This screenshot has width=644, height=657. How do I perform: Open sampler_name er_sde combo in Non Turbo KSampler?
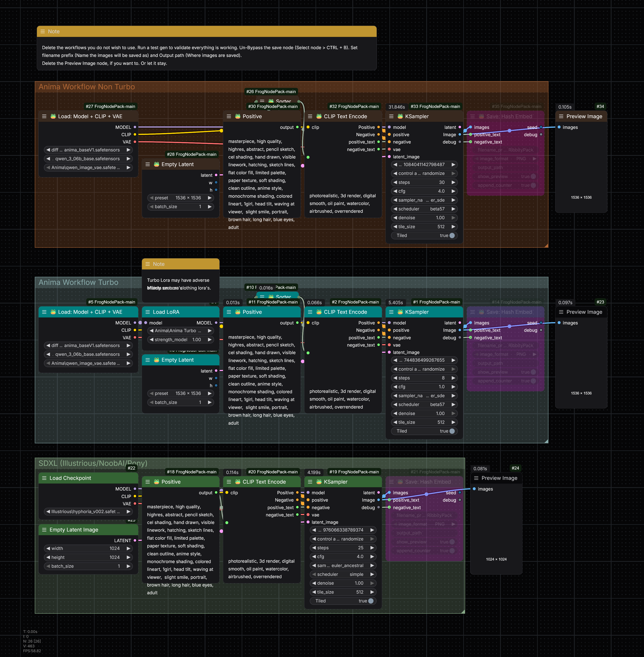click(x=424, y=200)
